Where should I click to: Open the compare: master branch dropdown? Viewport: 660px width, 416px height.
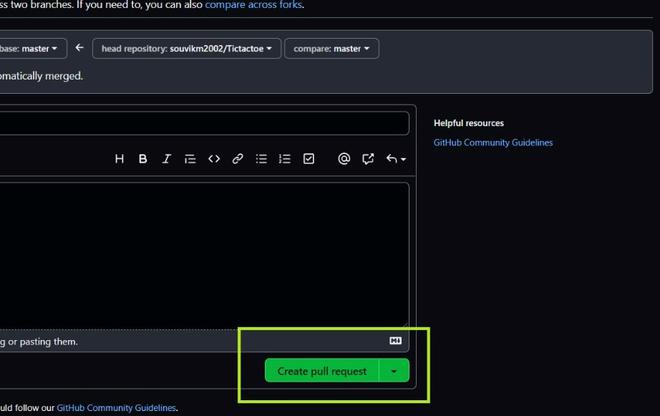point(331,48)
